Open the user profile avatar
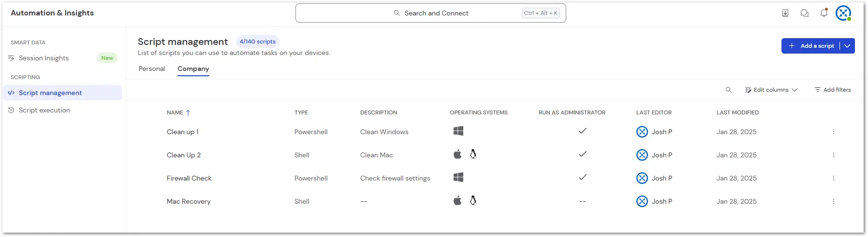 843,13
